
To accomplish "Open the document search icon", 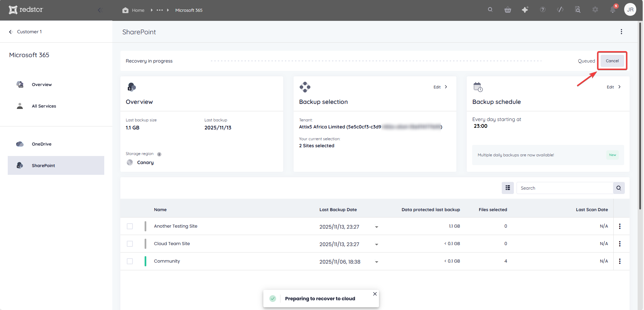I will pyautogui.click(x=578, y=10).
